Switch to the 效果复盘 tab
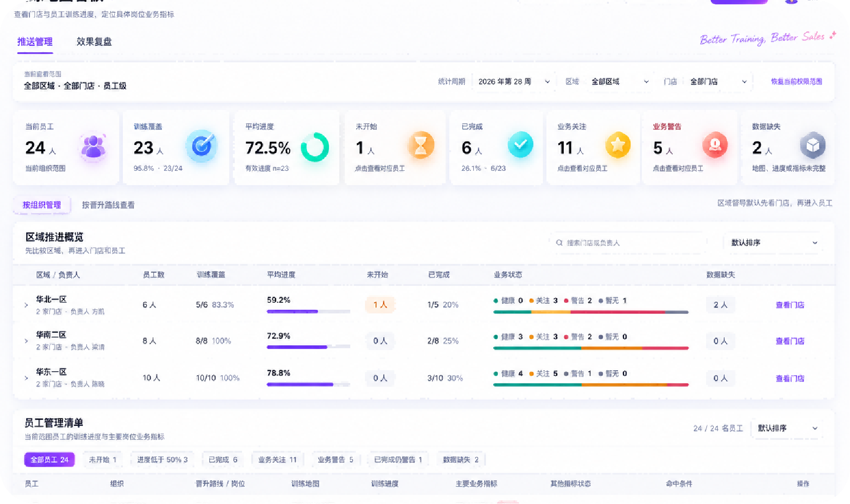Viewport: 850px width, 504px height. point(94,42)
